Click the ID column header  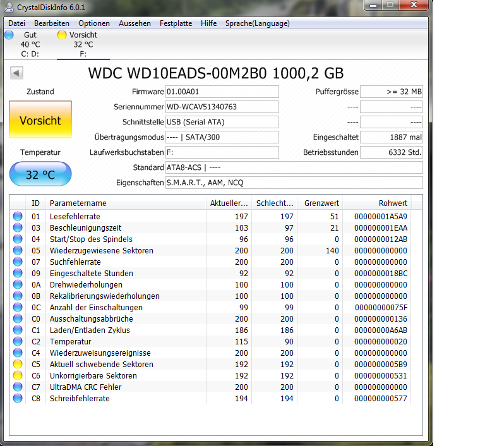point(35,203)
